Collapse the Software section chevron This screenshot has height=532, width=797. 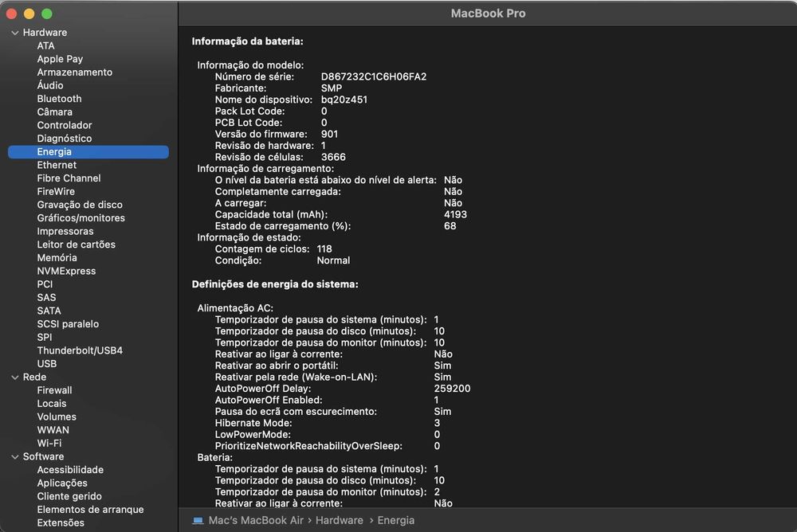pos(14,457)
